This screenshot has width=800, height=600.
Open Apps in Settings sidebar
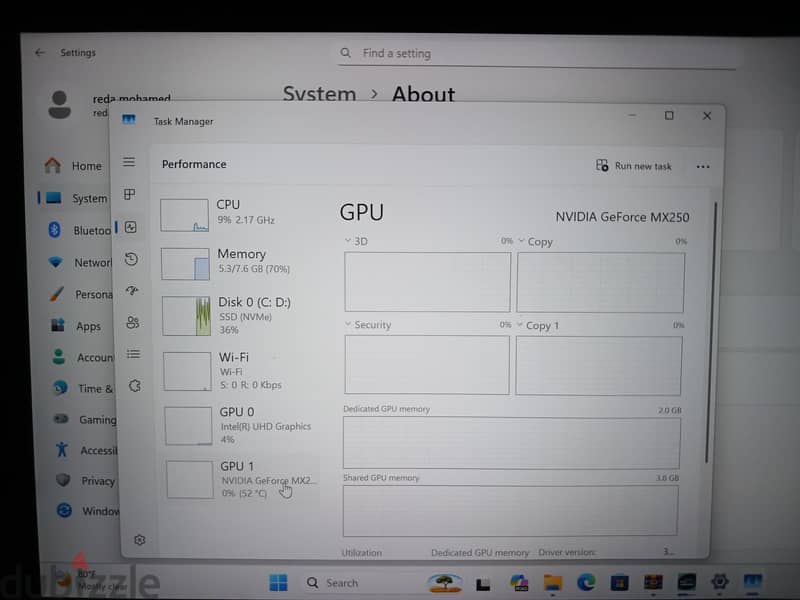click(77, 326)
